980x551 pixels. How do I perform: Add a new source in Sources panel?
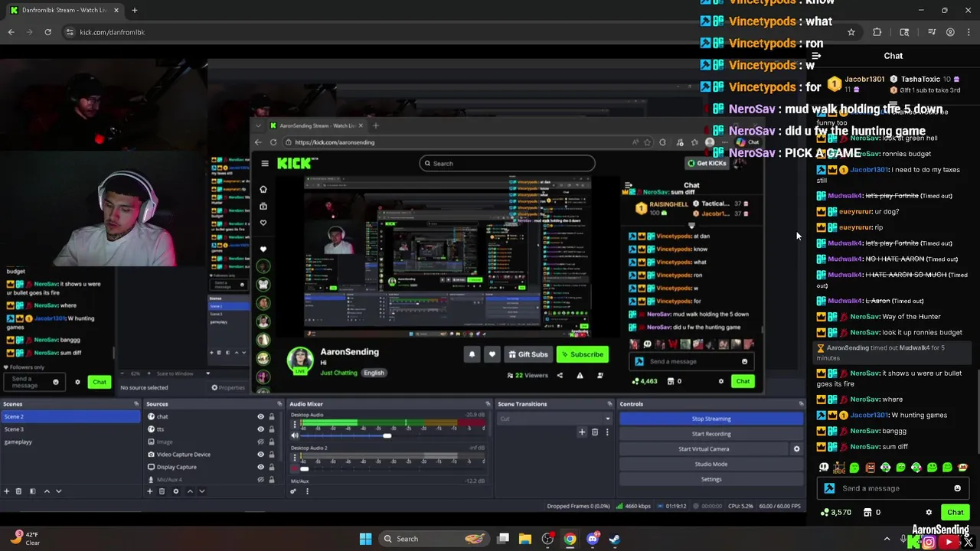coord(150,491)
